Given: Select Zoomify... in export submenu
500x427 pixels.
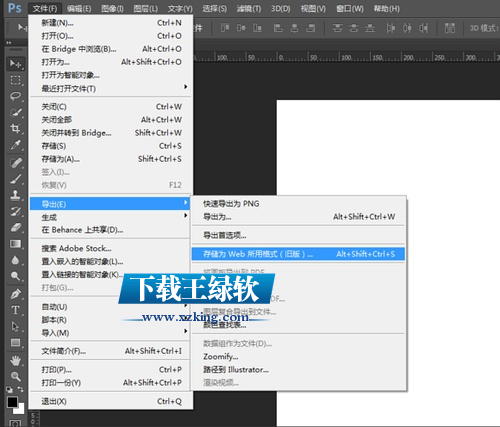Looking at the screenshot, I should pyautogui.click(x=298, y=356).
